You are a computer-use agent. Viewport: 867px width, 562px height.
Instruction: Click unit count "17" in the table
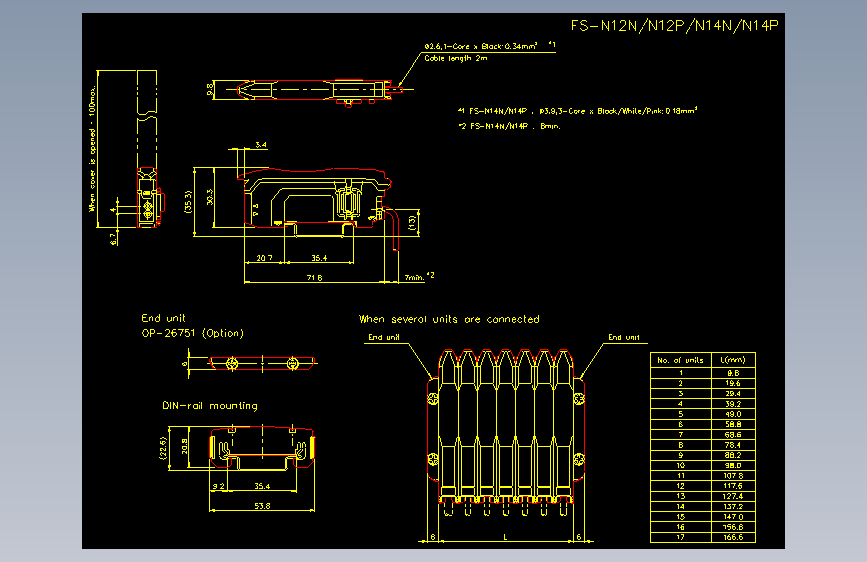(x=681, y=537)
